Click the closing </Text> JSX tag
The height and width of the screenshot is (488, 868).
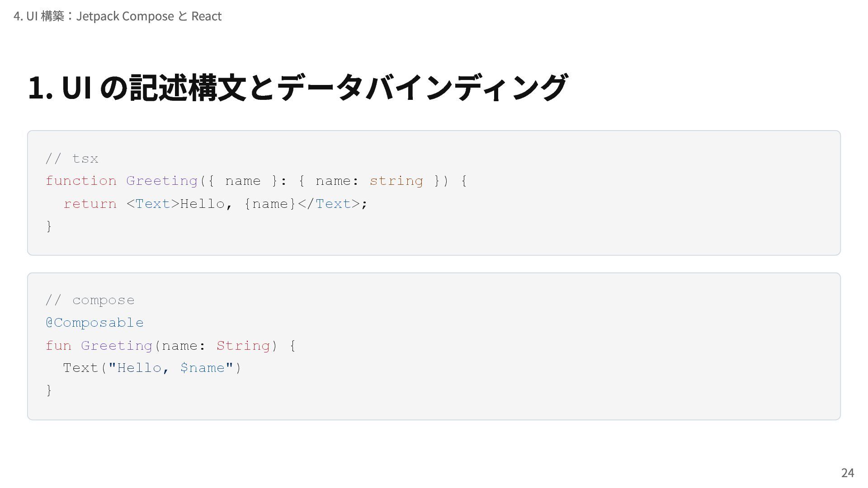[x=328, y=204]
